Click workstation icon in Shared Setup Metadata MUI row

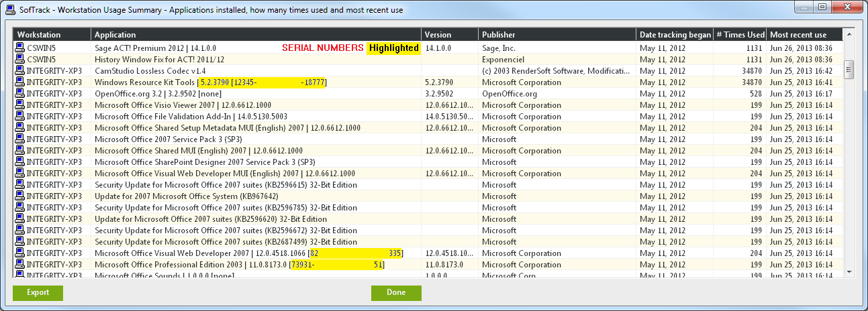pos(19,128)
